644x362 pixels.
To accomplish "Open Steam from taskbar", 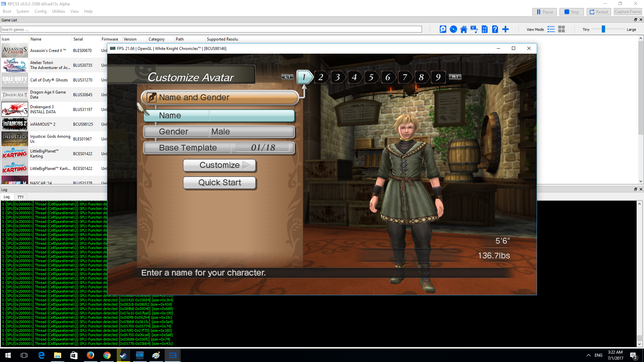I will [123, 355].
